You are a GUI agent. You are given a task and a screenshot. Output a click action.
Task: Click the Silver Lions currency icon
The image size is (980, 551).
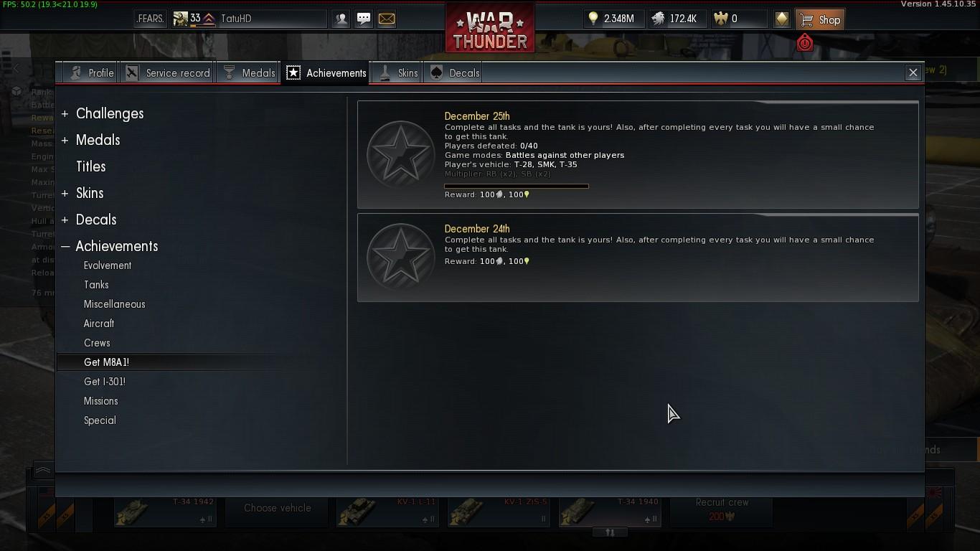[x=658, y=19]
